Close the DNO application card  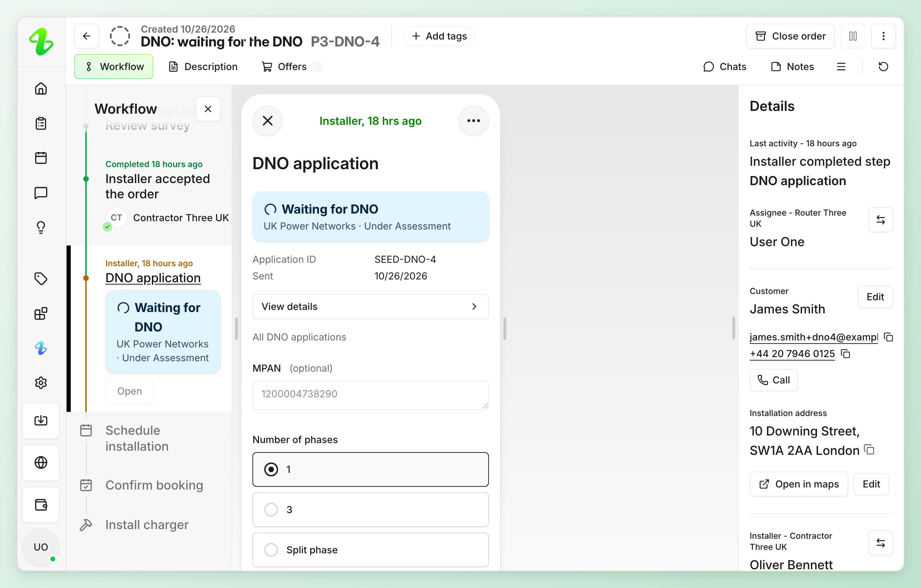(x=268, y=121)
